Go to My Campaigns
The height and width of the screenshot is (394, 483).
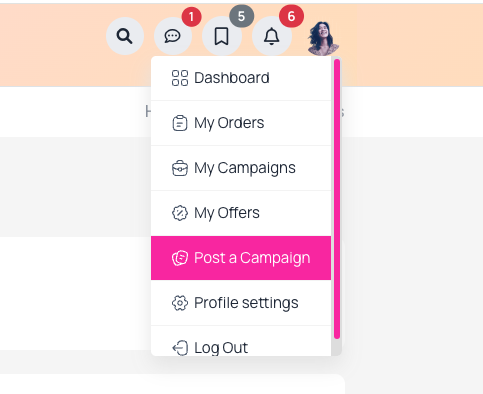point(241,168)
